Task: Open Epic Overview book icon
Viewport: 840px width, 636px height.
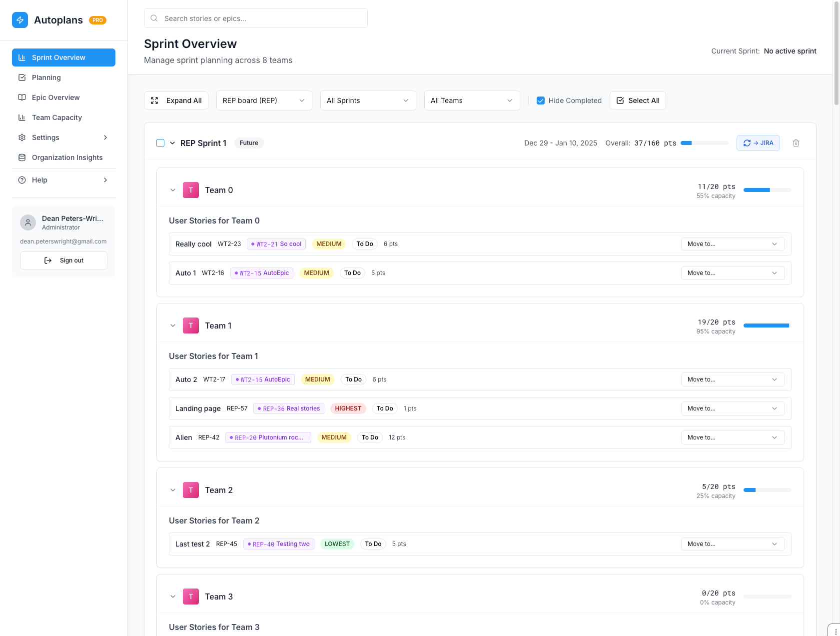Action: tap(22, 97)
